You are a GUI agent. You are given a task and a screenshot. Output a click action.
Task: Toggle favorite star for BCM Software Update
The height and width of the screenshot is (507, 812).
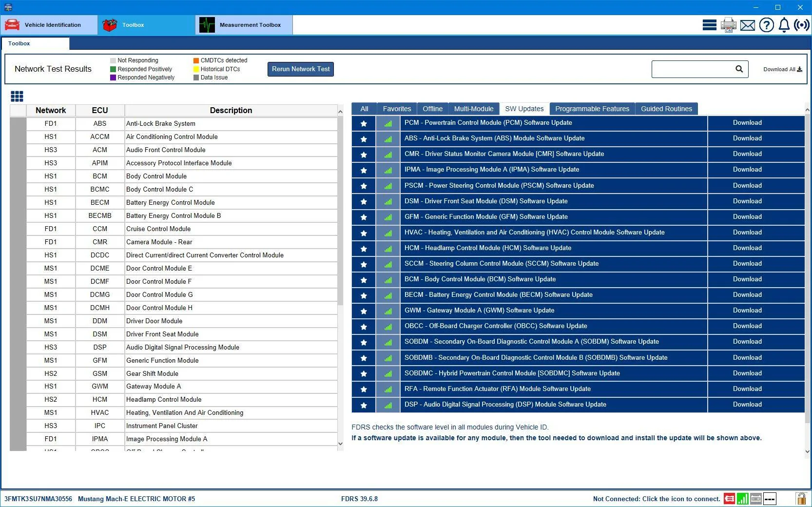coord(364,280)
